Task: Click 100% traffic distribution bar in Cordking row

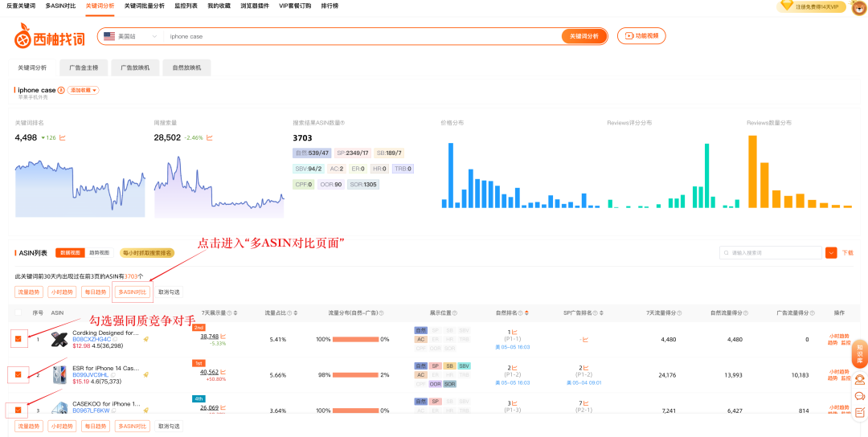Action: (355, 339)
